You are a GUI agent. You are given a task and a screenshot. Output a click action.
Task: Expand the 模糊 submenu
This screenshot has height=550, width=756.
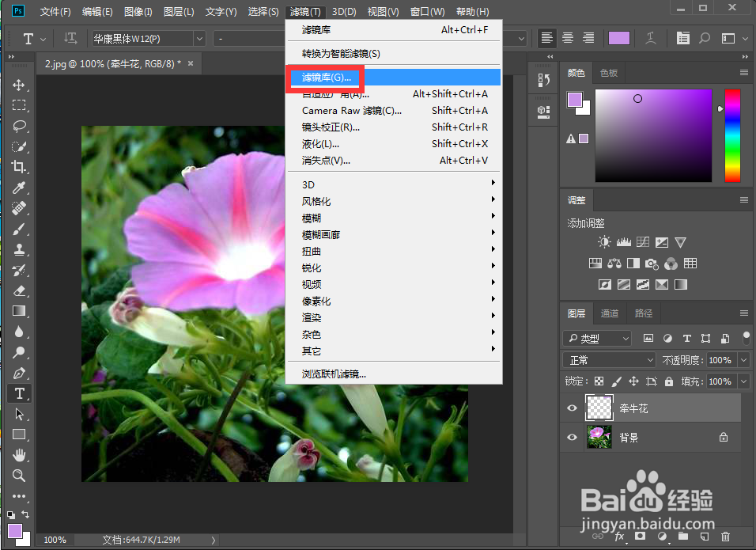394,218
